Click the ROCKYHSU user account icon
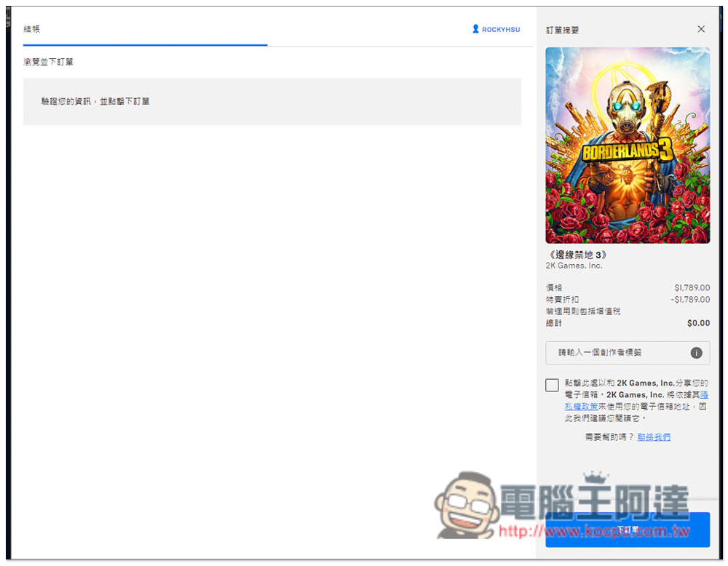Screen dimensions: 728x566 [x=475, y=29]
